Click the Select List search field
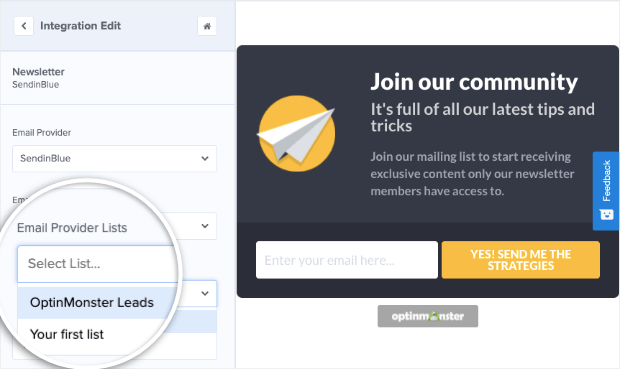The image size is (620, 369). (97, 264)
